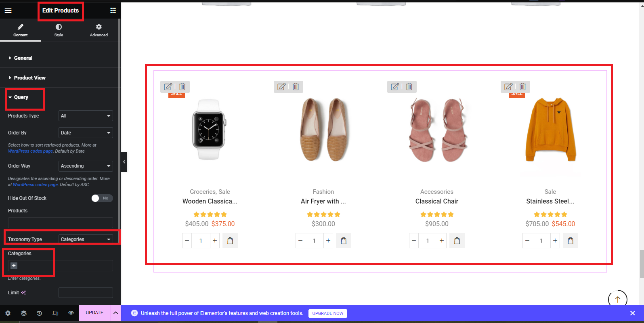Open the Products Type dropdown
This screenshot has width=644, height=323.
[x=86, y=116]
